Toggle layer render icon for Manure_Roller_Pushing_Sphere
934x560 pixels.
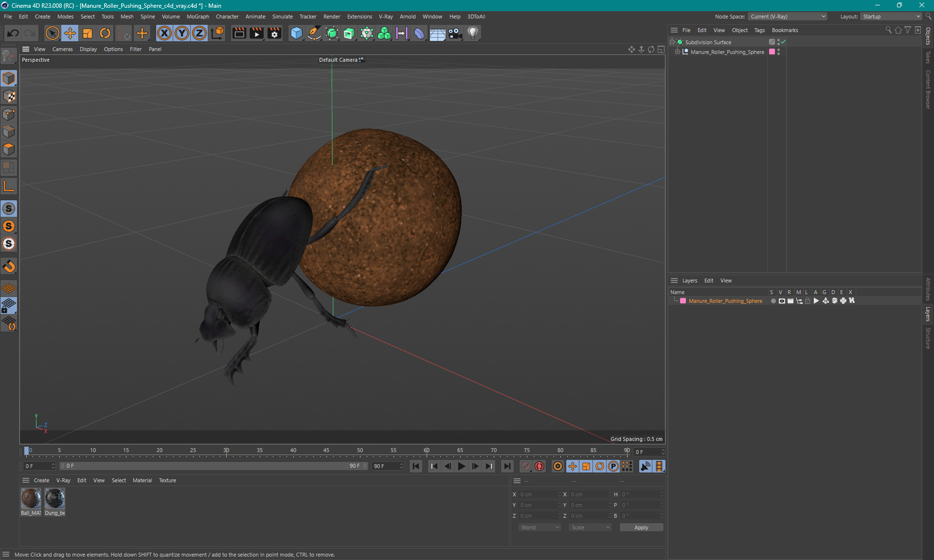790,301
